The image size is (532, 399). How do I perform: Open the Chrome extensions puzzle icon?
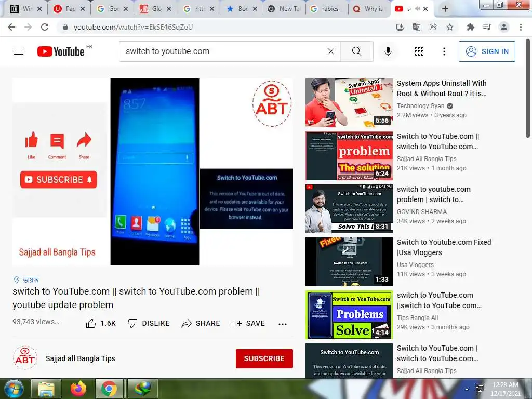click(x=470, y=27)
